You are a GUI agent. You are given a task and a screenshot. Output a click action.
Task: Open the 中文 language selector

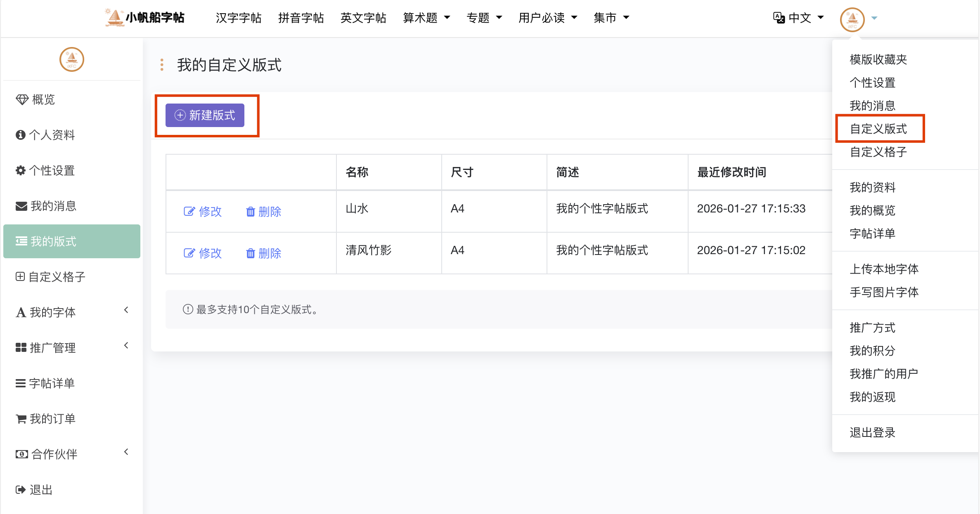[798, 18]
